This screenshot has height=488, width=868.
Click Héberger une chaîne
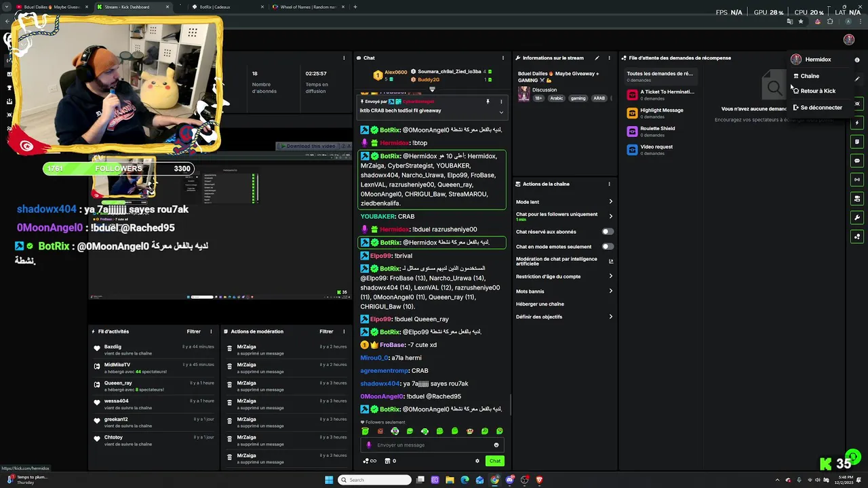click(540, 304)
